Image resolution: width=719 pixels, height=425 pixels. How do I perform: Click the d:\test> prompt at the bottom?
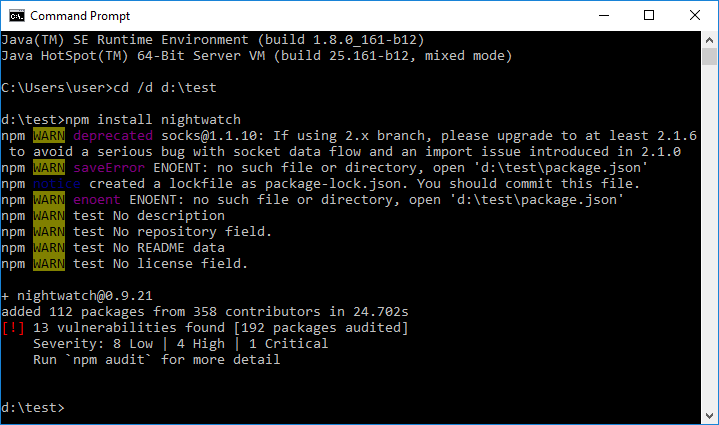click(33, 408)
